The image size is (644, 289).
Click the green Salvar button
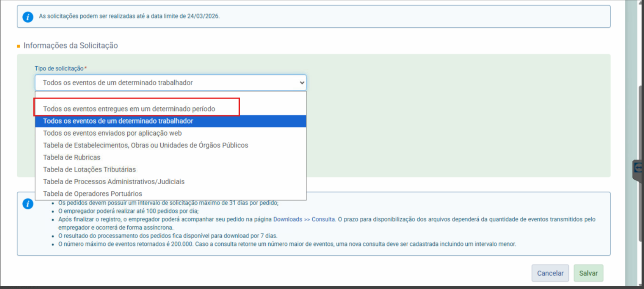click(x=588, y=273)
